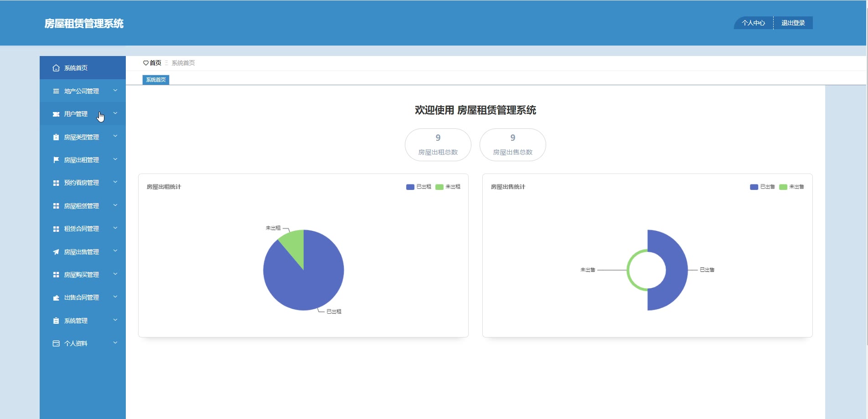Click the 退出登录 logout button
The width and height of the screenshot is (868, 419).
(x=793, y=23)
